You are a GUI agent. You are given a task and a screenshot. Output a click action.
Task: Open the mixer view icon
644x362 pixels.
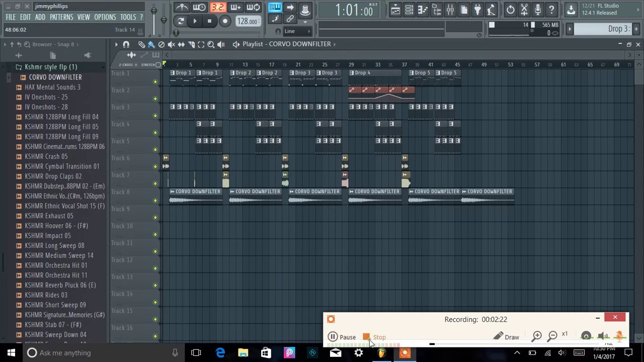click(450, 10)
